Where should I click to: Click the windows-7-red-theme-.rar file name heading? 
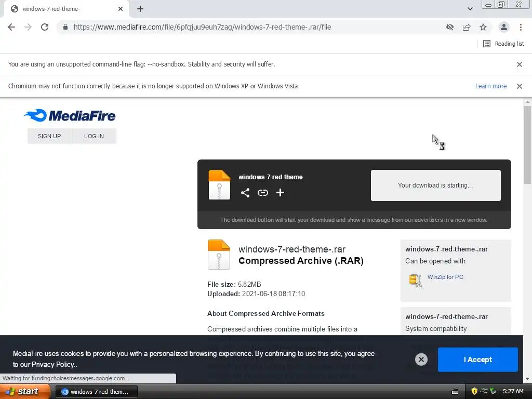292,249
